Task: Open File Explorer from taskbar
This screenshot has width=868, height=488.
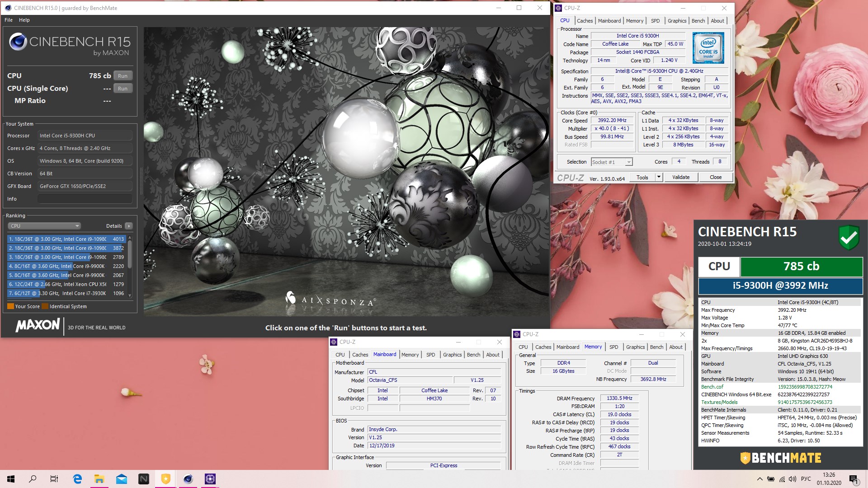Action: coord(99,479)
